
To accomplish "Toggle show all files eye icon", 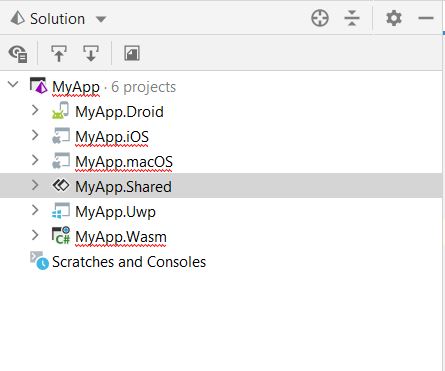I will point(18,53).
